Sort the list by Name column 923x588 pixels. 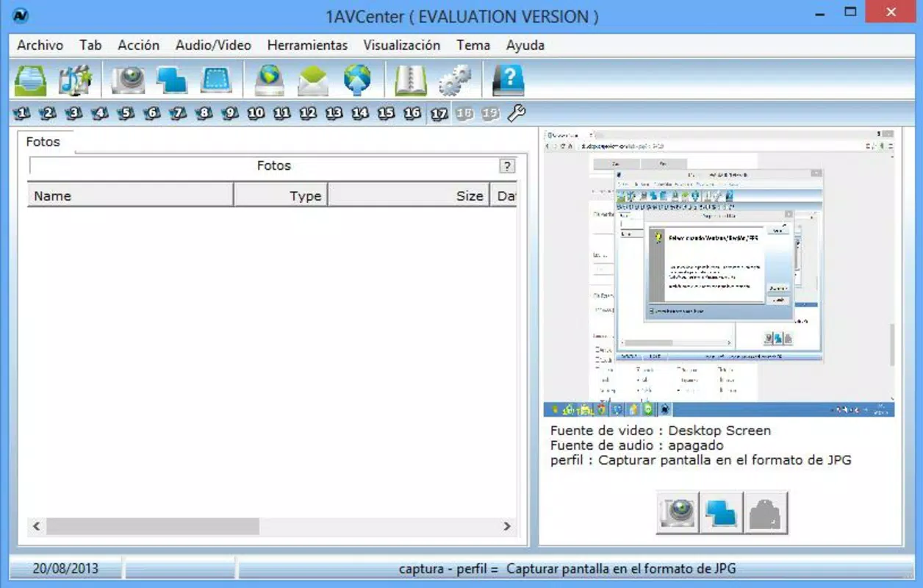pos(130,196)
